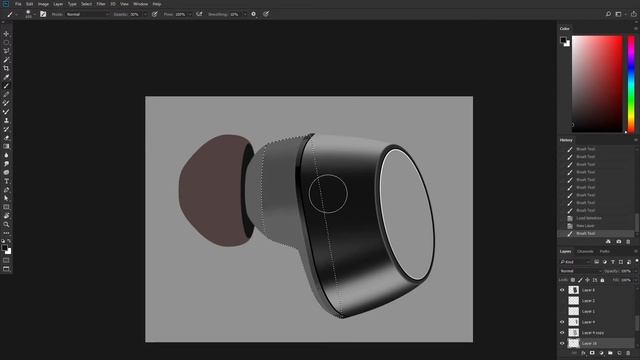Image resolution: width=640 pixels, height=360 pixels.
Task: Select the Gradient tool
Action: point(6,147)
